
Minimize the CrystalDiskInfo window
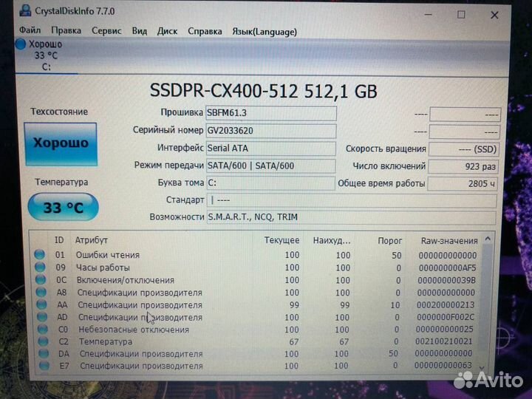428,14
